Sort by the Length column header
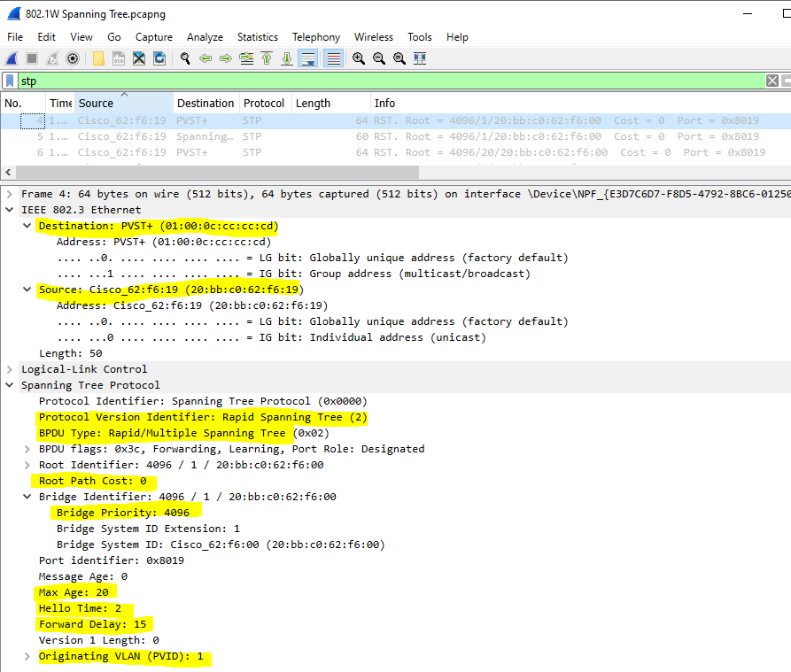Viewport: 791px width, 672px height. click(x=331, y=103)
